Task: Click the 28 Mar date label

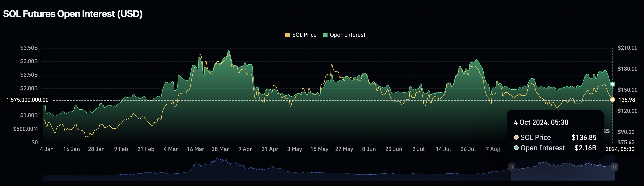Action: [220, 149]
